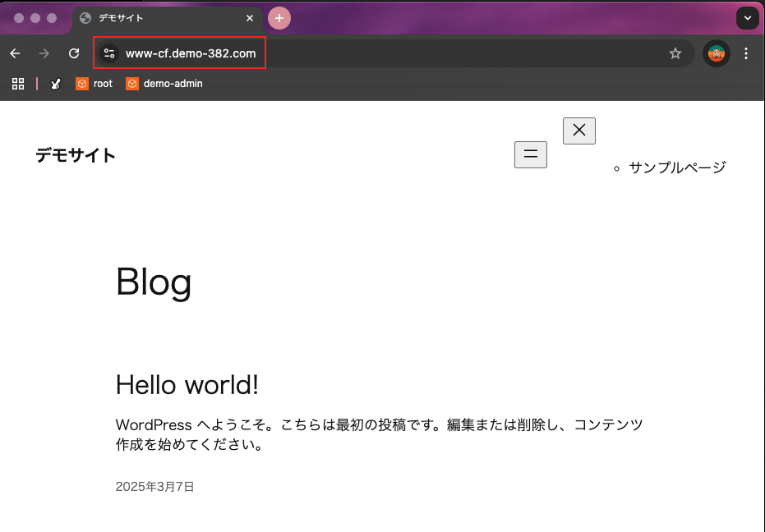Expand the tab search dropdown arrow
Viewport: 765px width, 532px height.
[x=748, y=18]
